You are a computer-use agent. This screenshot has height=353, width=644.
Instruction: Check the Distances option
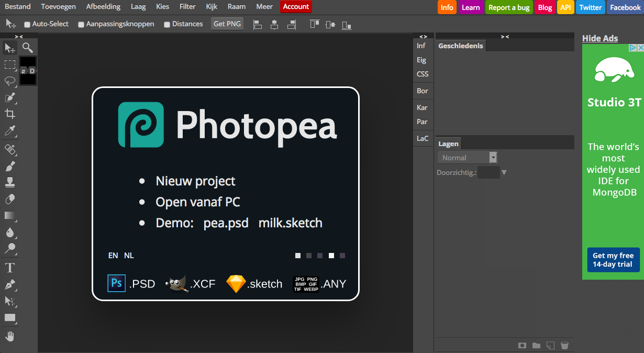(167, 24)
